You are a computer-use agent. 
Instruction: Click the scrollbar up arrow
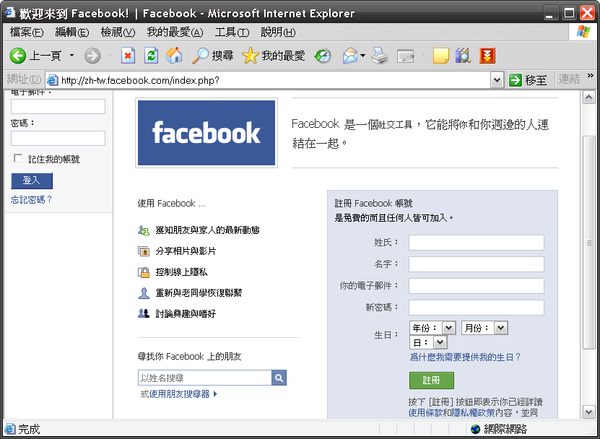tap(589, 97)
